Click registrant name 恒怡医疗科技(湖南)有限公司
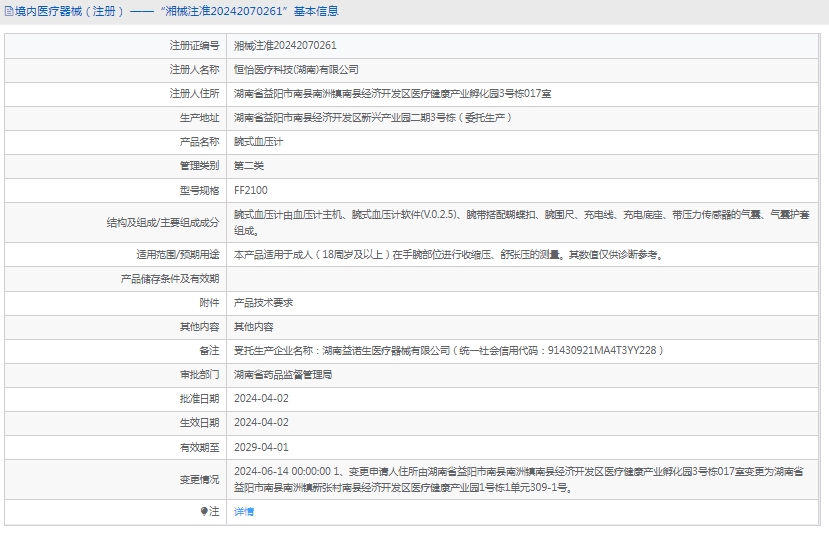 [x=296, y=70]
